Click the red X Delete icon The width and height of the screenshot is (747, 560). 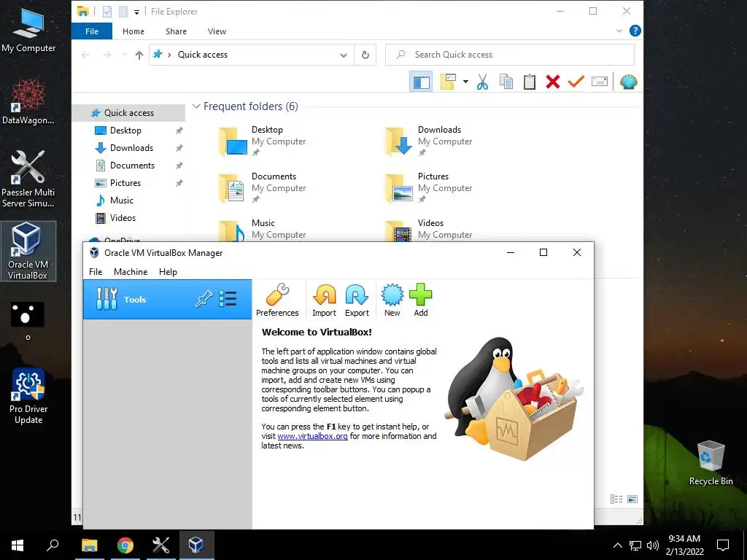[x=553, y=82]
